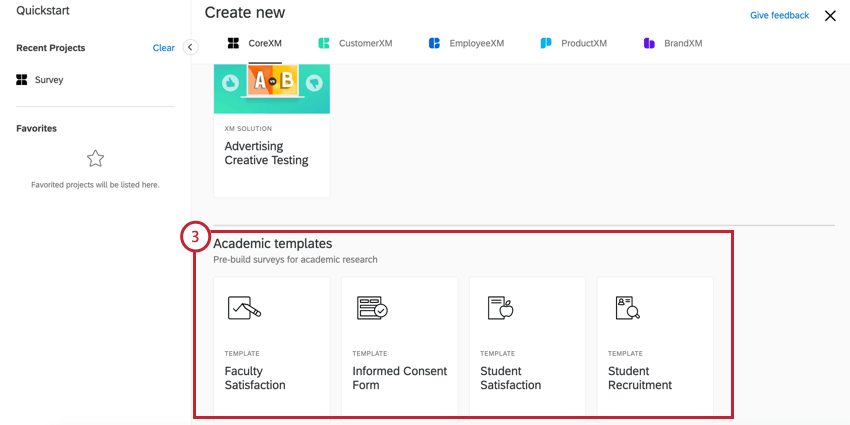Close the Create new dialog
This screenshot has height=425, width=850.
click(830, 16)
